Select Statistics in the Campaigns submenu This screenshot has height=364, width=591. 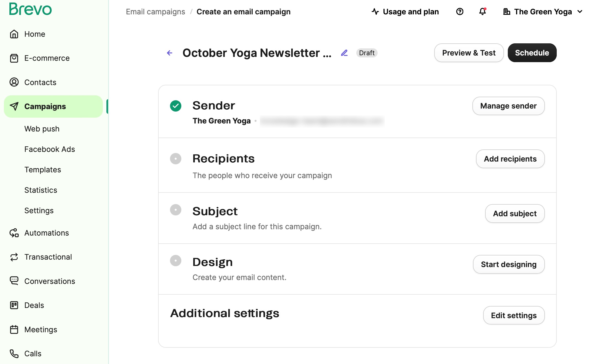(41, 190)
